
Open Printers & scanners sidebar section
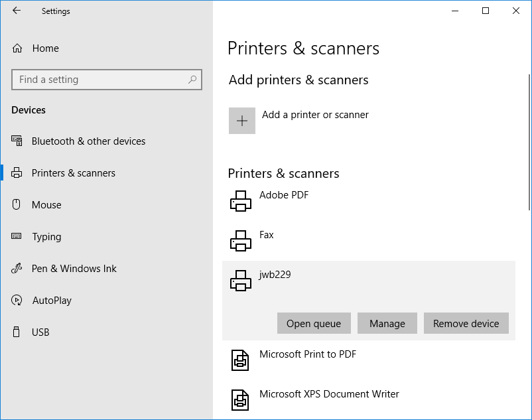[74, 173]
